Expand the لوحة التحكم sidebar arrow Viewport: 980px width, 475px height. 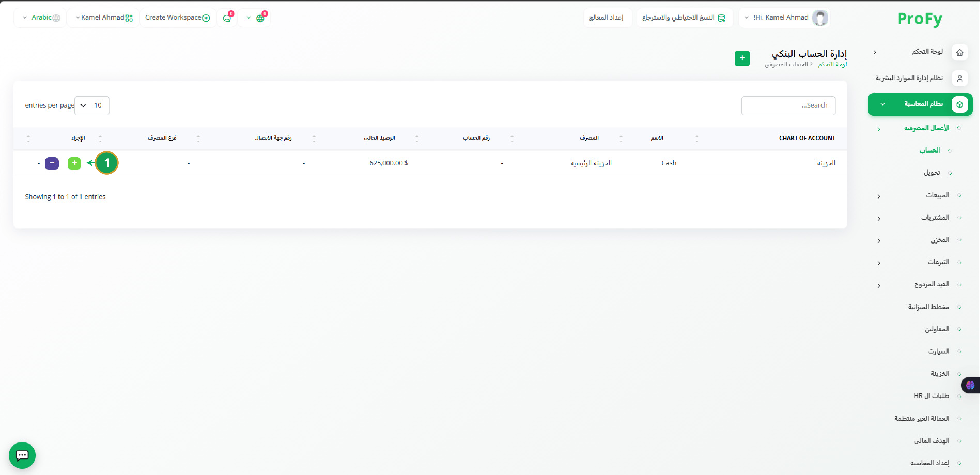[875, 52]
